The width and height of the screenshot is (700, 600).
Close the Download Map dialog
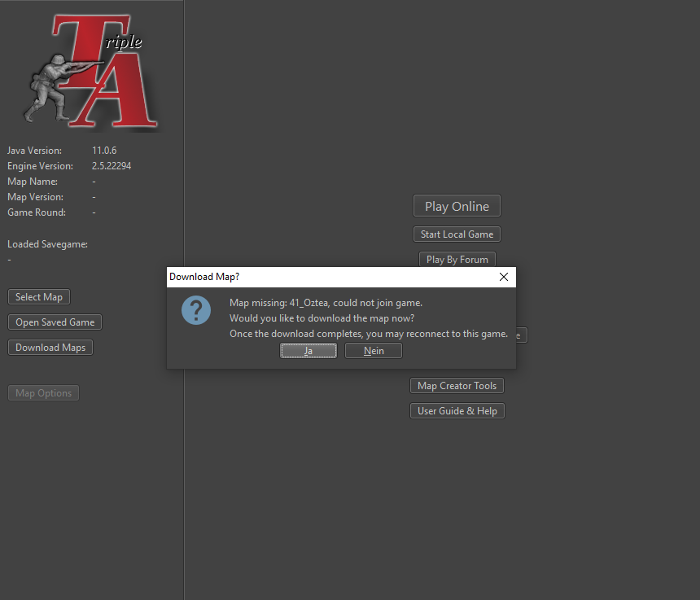pos(503,277)
